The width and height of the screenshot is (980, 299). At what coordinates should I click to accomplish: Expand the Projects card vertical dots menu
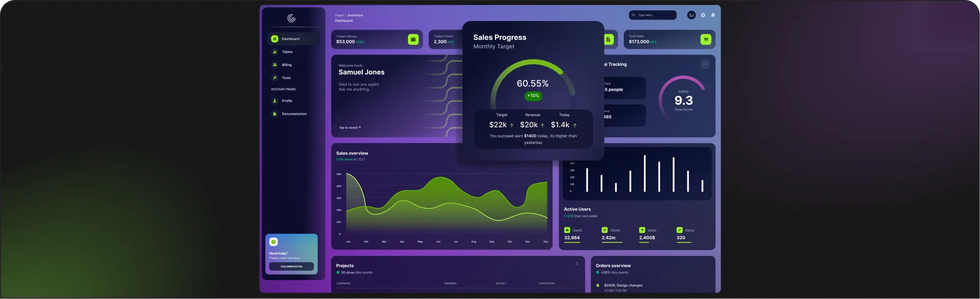click(577, 264)
